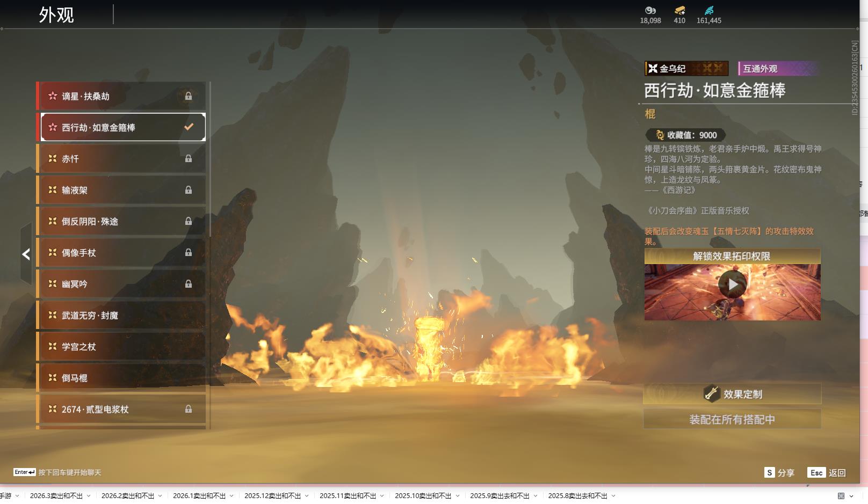The height and width of the screenshot is (504, 868).
Task: Click lock icon on 摘星·扶桑劫
Action: (189, 96)
